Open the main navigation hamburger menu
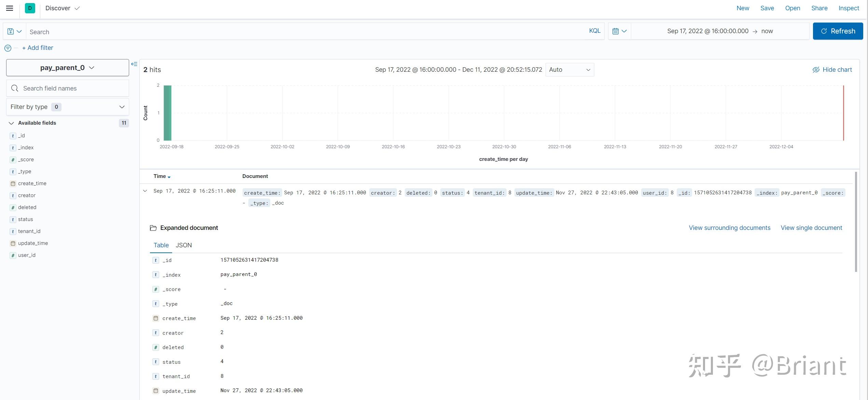 tap(9, 8)
